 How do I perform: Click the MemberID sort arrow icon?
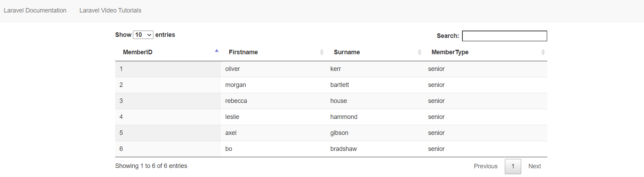[x=217, y=51]
